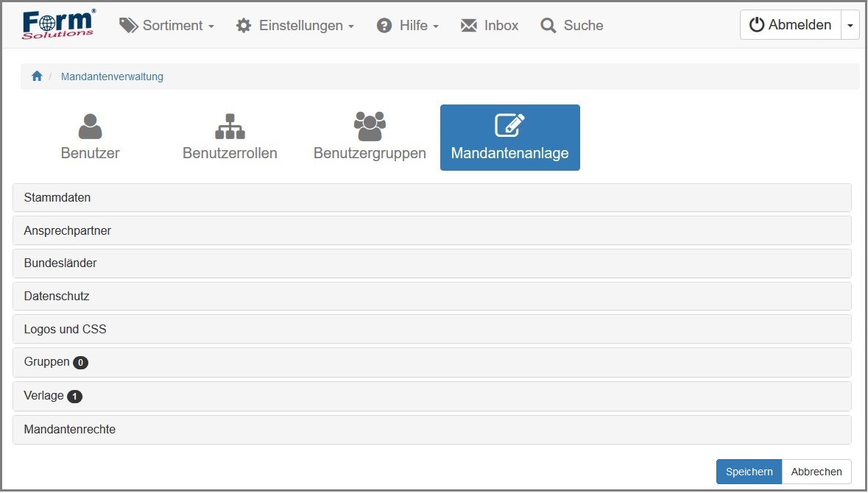Click the Benutzer person icon

point(91,126)
